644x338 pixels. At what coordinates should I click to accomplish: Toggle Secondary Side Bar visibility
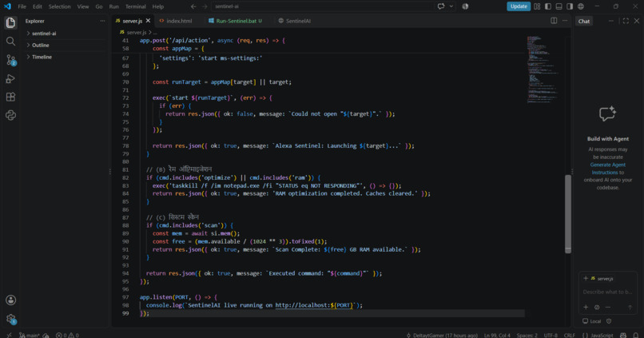click(570, 6)
